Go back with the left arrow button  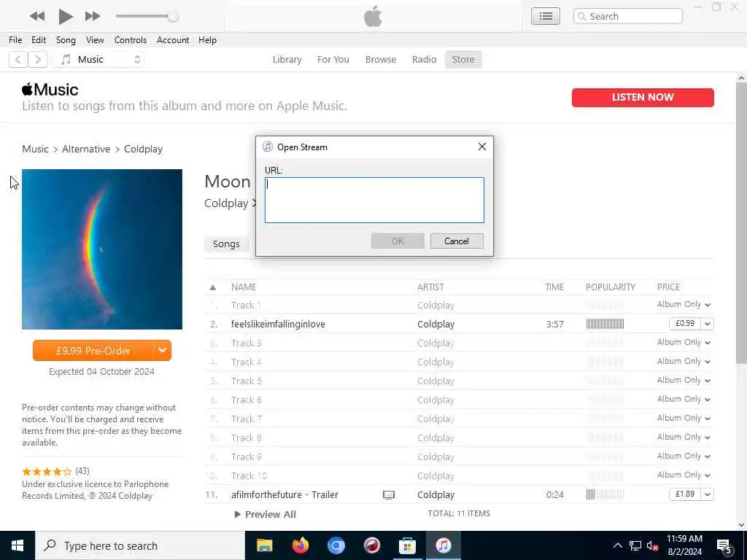point(18,60)
